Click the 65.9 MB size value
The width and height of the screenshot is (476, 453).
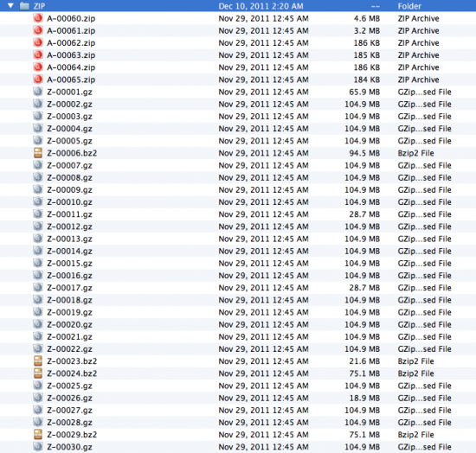click(364, 92)
